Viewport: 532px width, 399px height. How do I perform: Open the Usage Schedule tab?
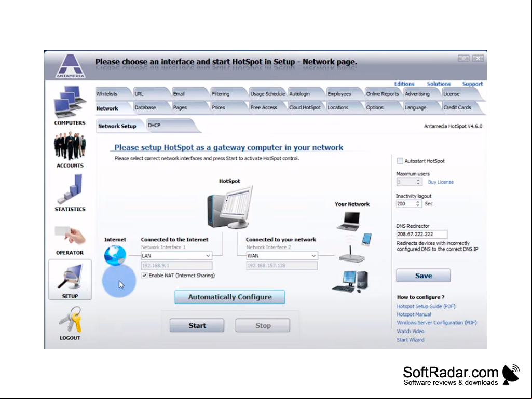(x=268, y=94)
